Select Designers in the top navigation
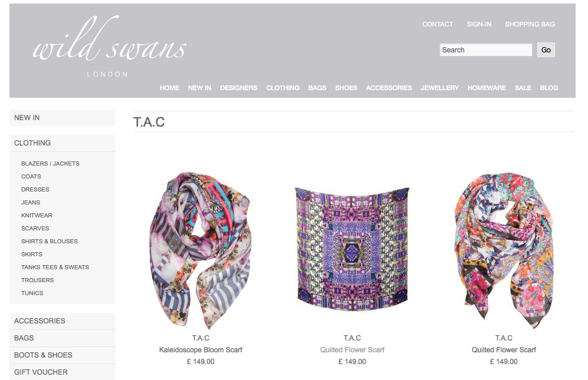 coord(238,88)
